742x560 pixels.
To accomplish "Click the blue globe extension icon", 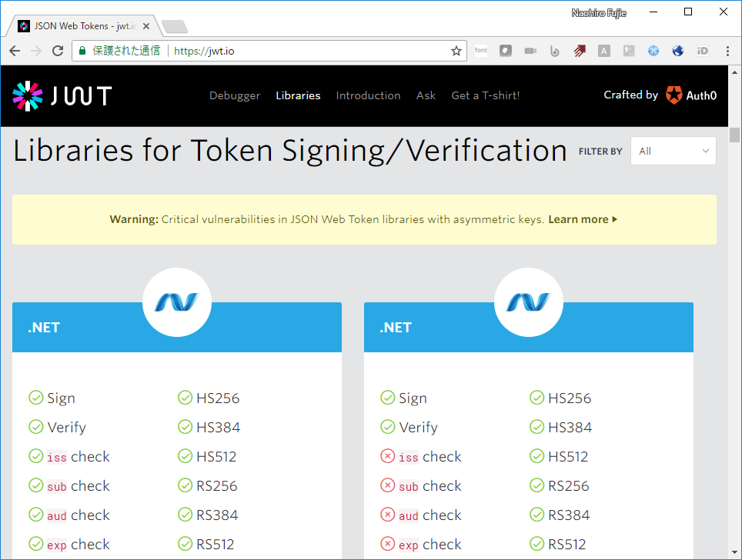I will (x=678, y=51).
